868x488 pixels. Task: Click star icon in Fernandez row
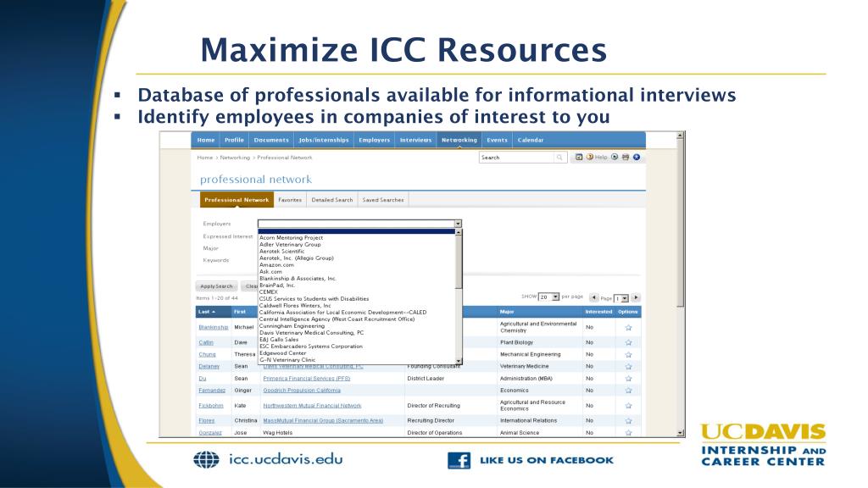[628, 391]
